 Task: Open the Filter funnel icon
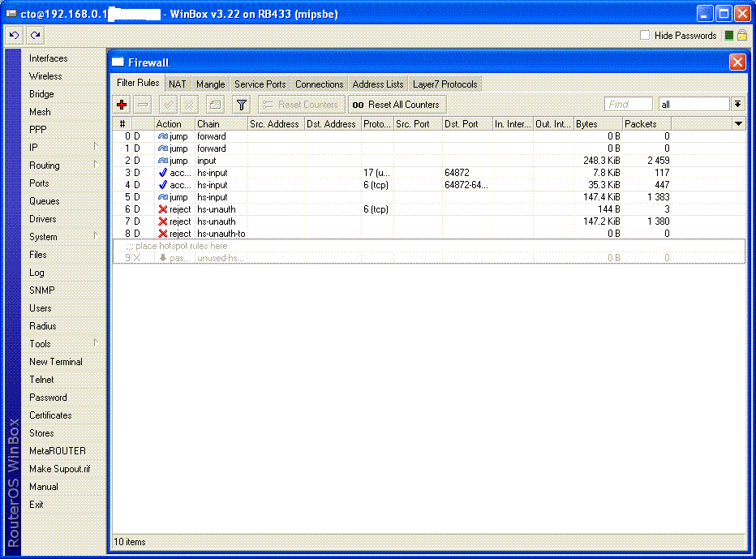tap(242, 104)
